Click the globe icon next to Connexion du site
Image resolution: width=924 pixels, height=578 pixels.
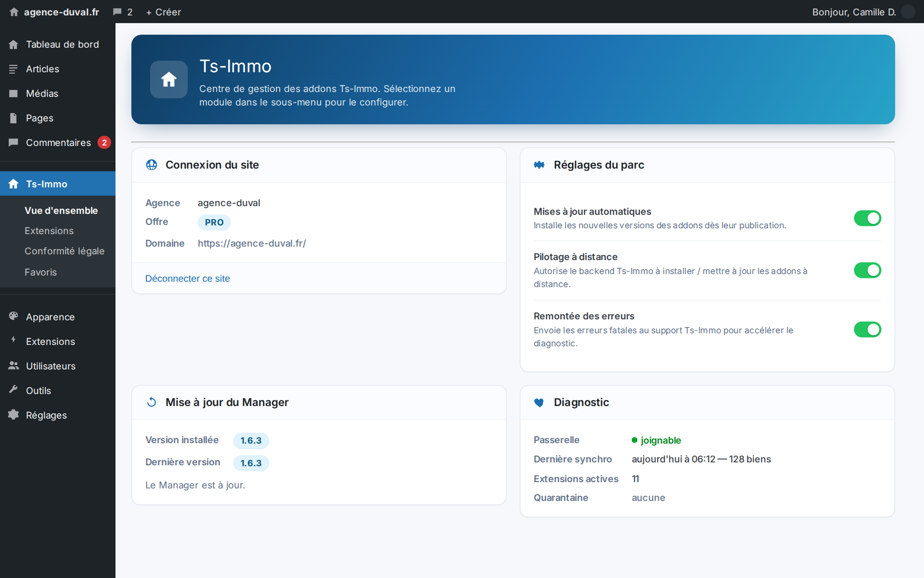(x=152, y=165)
